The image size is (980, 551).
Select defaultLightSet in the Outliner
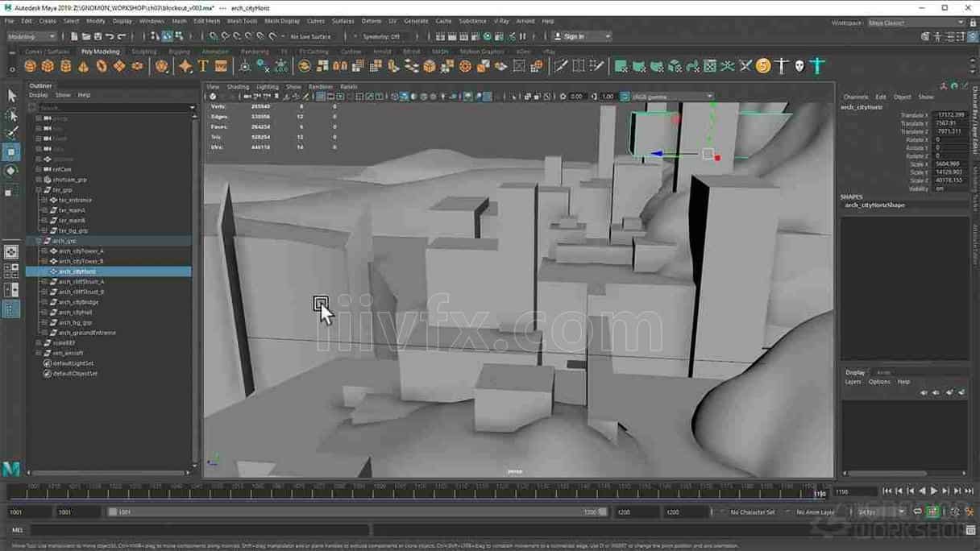point(72,363)
